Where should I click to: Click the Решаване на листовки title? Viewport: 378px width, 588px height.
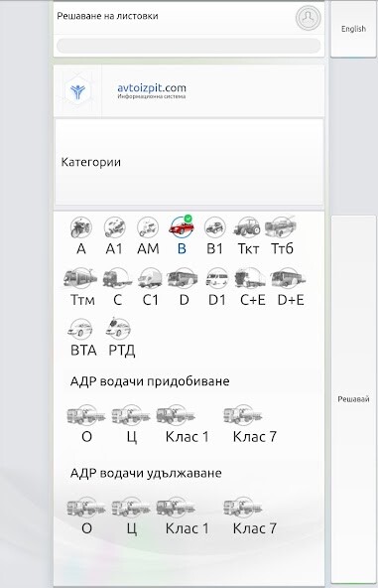point(107,16)
